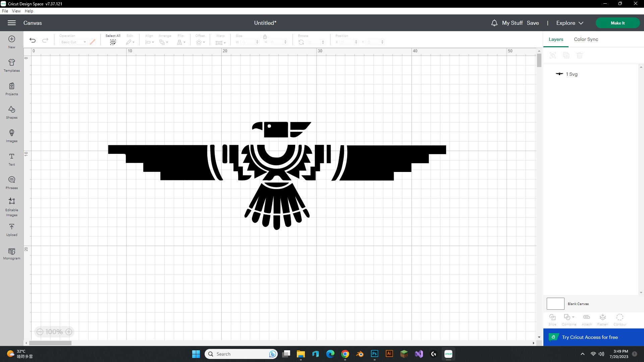Open the Basic Cut operation dropdown
The image size is (644, 362).
click(x=73, y=42)
